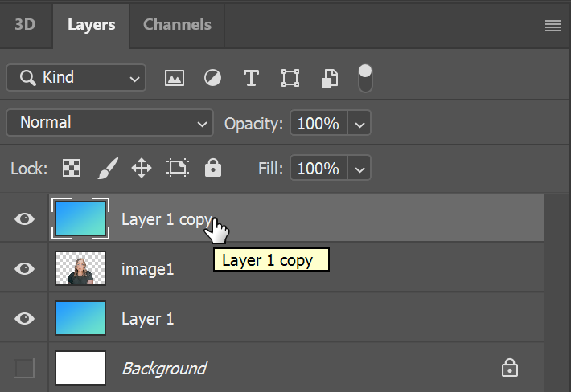The height and width of the screenshot is (392, 571).
Task: Filter for smart objects icon
Action: coord(330,78)
